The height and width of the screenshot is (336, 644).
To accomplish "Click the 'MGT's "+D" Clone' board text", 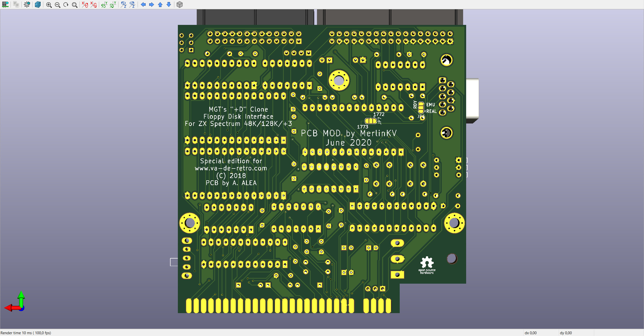I will [238, 109].
